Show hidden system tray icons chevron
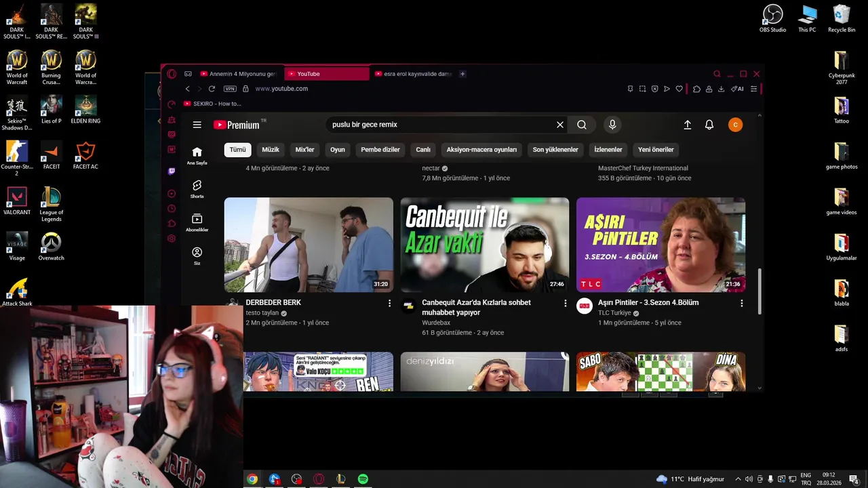 tap(738, 479)
